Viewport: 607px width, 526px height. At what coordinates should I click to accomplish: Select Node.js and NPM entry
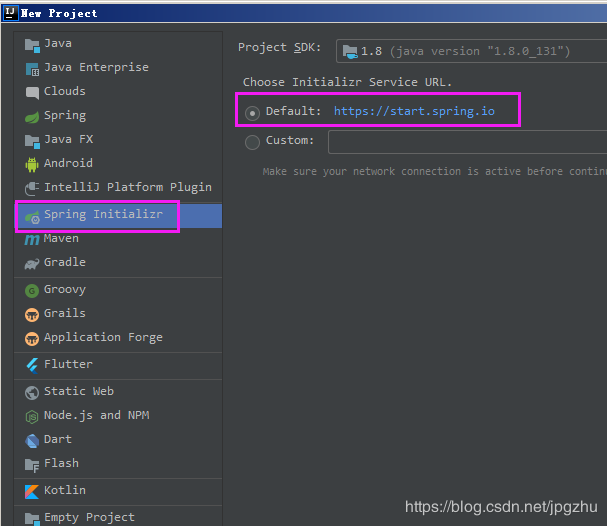tap(118, 415)
